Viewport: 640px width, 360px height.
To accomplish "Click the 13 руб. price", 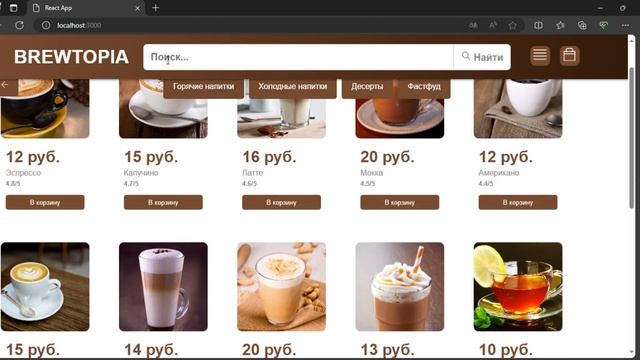I will point(387,350).
